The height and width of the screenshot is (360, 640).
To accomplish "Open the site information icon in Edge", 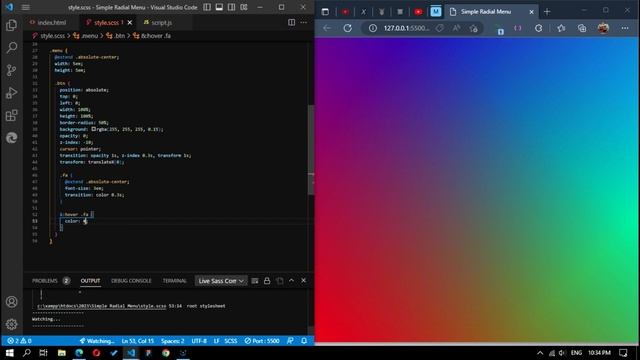I will pos(373,28).
